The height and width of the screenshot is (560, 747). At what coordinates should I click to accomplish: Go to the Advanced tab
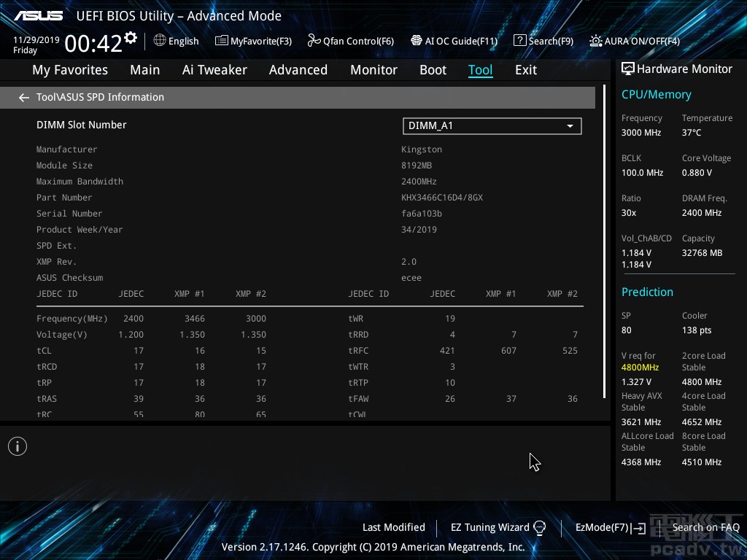[298, 70]
